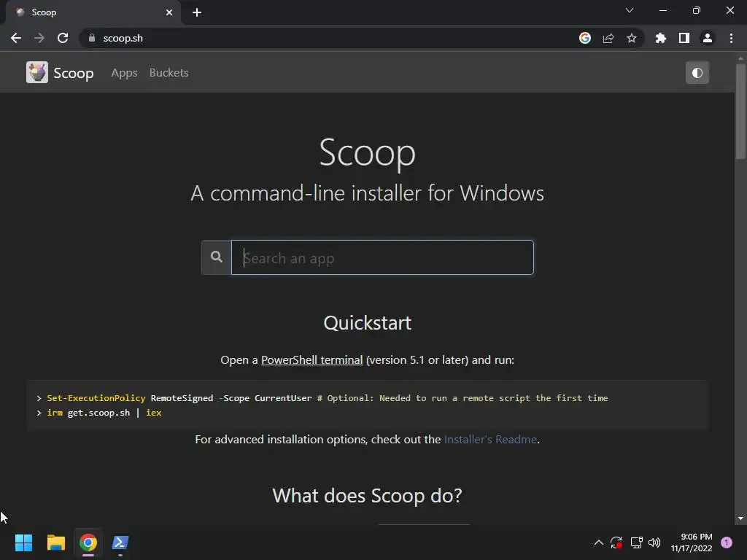Click the 'What does Scoop do?' heading

(368, 496)
